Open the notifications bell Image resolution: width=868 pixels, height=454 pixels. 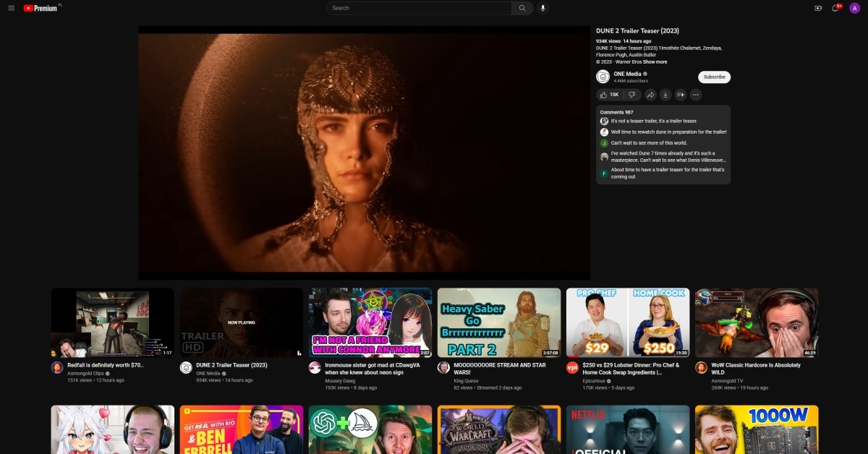835,8
